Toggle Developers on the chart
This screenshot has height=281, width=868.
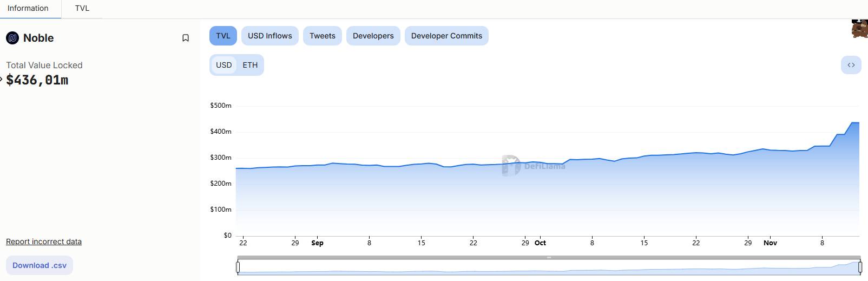pos(373,36)
